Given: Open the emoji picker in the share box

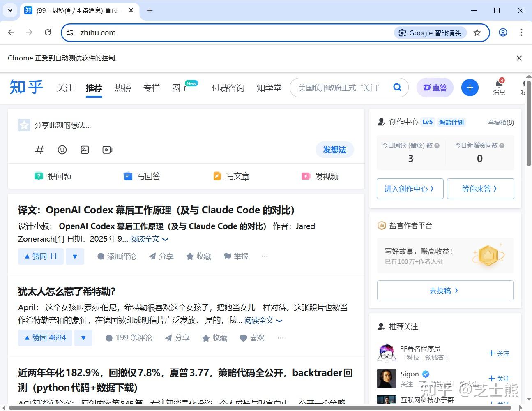Looking at the screenshot, I should point(62,150).
